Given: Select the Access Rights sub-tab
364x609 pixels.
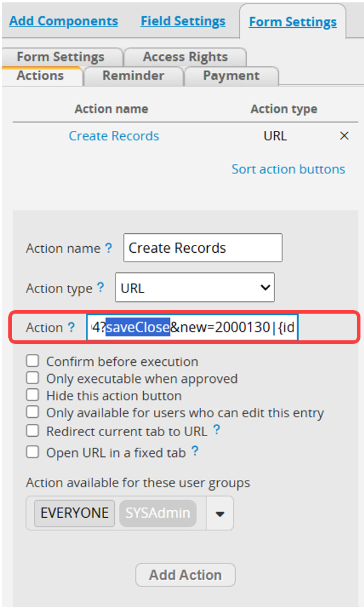Looking at the screenshot, I should click(x=185, y=57).
